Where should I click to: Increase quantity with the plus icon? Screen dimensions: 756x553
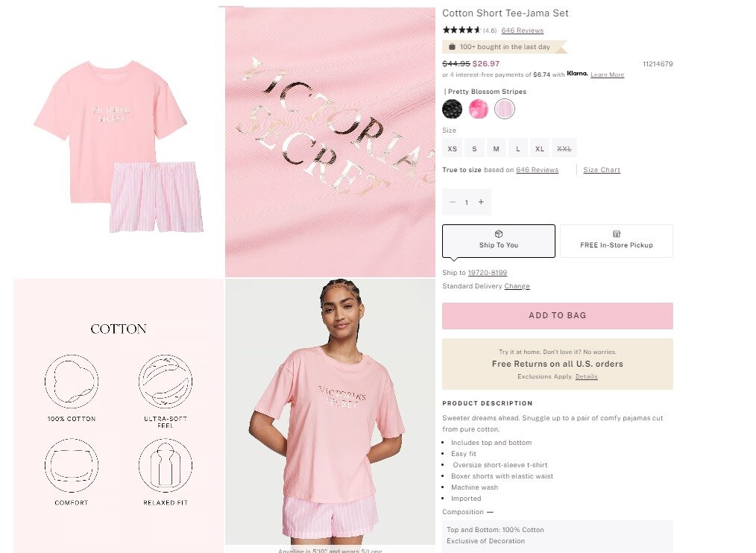click(x=481, y=202)
